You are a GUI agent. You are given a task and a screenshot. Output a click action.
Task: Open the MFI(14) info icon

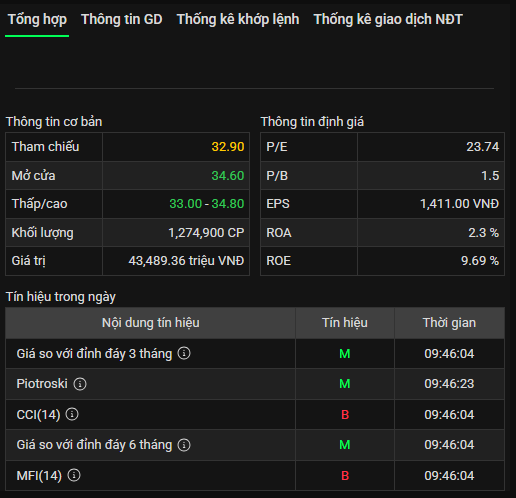(x=74, y=475)
